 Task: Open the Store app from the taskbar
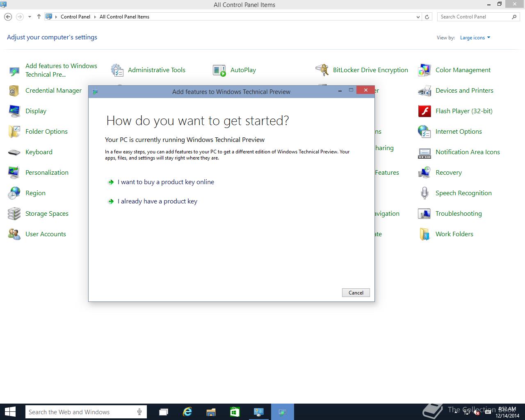pos(235,412)
